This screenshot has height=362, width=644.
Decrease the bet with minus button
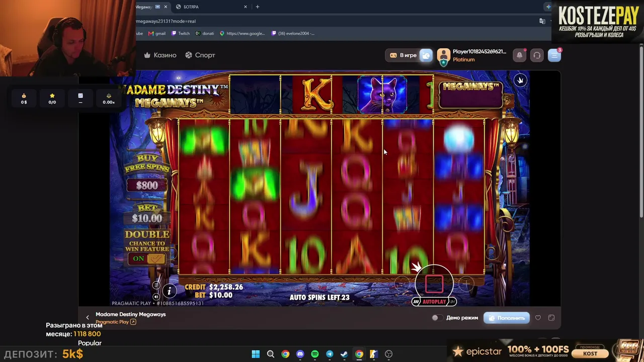pyautogui.click(x=403, y=285)
